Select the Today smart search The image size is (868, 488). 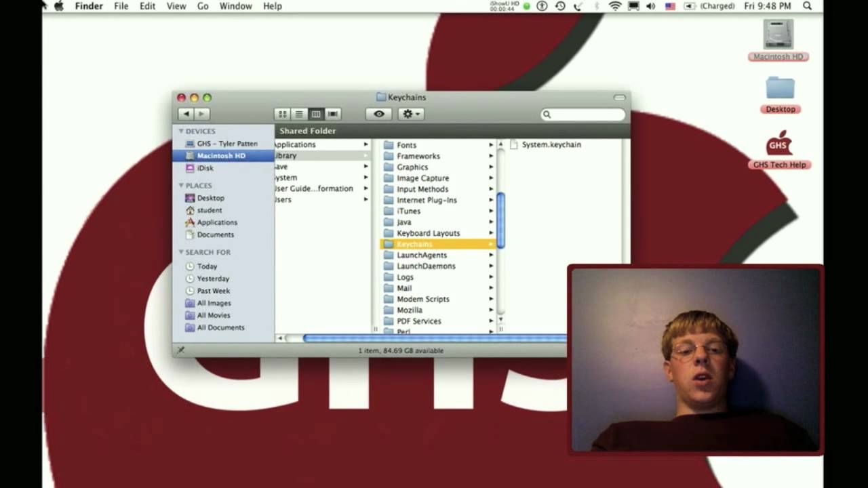pyautogui.click(x=223, y=266)
